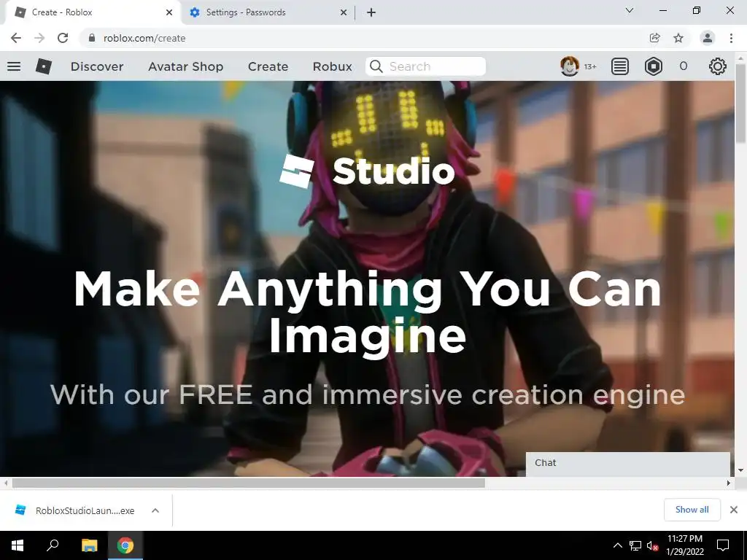Close the downloads bar
The height and width of the screenshot is (560, 747).
[734, 510]
